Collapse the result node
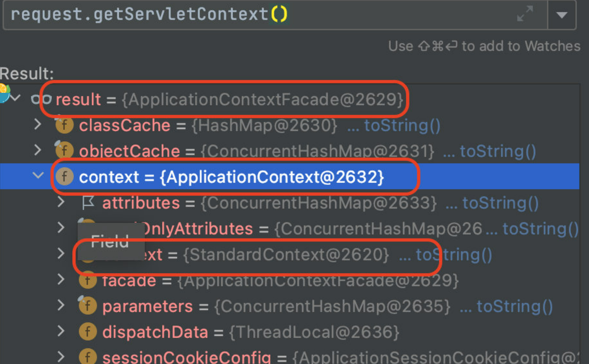 point(15,99)
